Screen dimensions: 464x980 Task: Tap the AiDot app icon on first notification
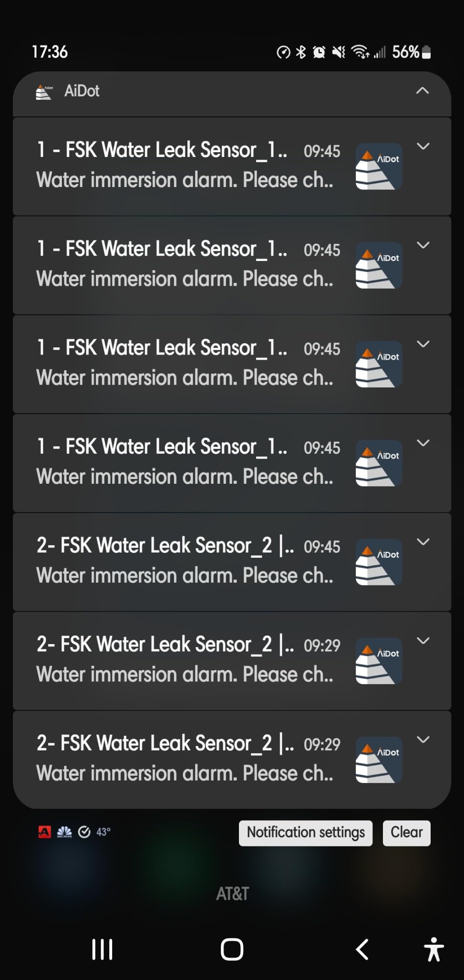click(378, 166)
